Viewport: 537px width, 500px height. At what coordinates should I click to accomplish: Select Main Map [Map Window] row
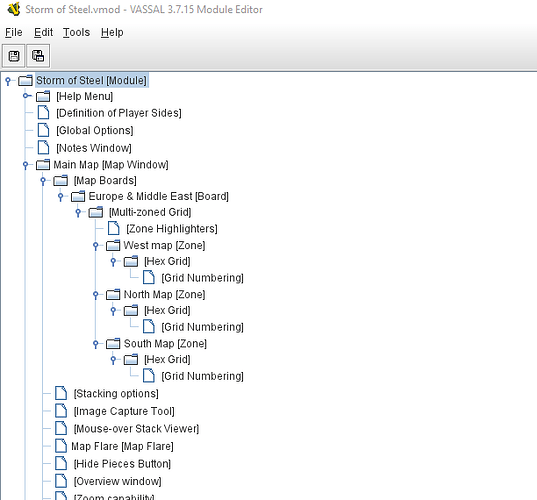pyautogui.click(x=111, y=165)
